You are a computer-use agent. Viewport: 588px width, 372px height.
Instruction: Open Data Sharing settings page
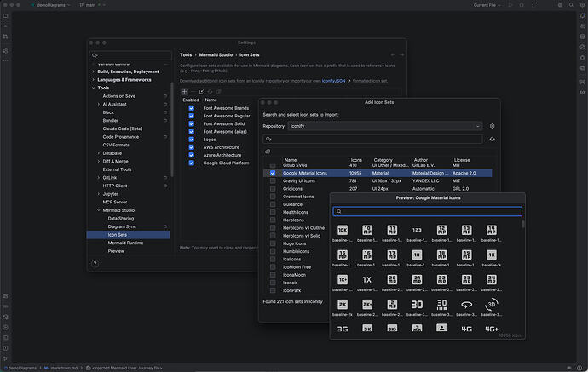point(121,219)
